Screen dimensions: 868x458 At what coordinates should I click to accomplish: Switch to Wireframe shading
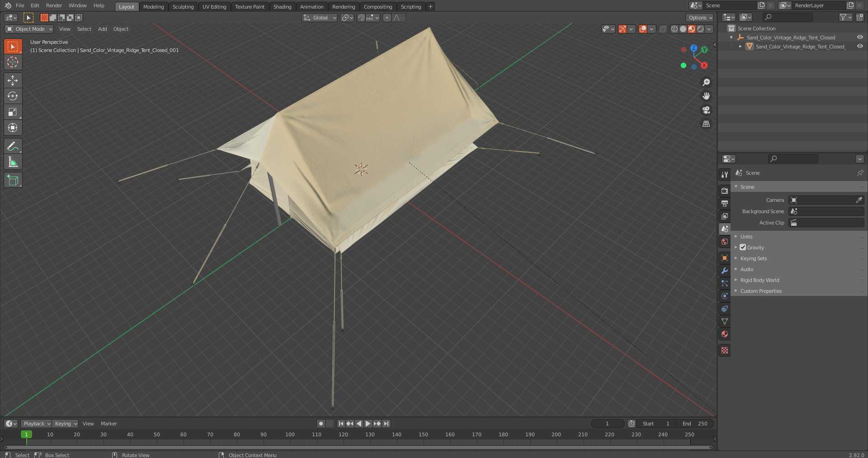[x=674, y=29]
